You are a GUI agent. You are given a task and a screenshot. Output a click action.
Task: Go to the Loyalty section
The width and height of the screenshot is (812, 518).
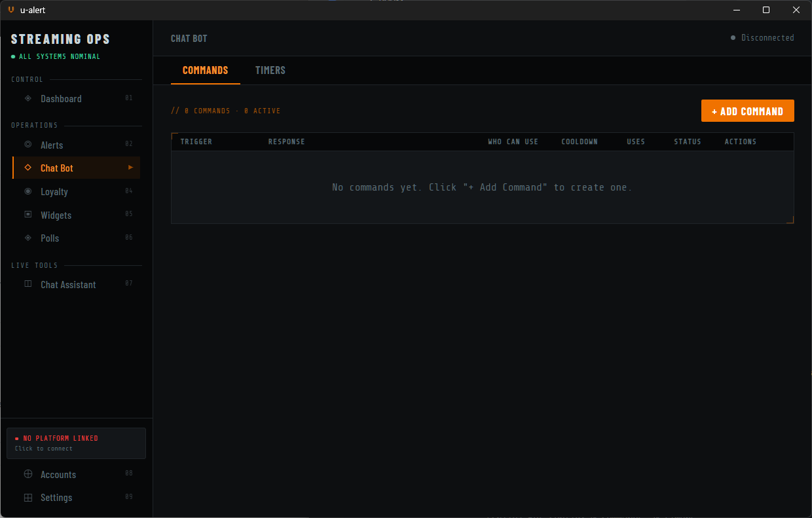77,191
